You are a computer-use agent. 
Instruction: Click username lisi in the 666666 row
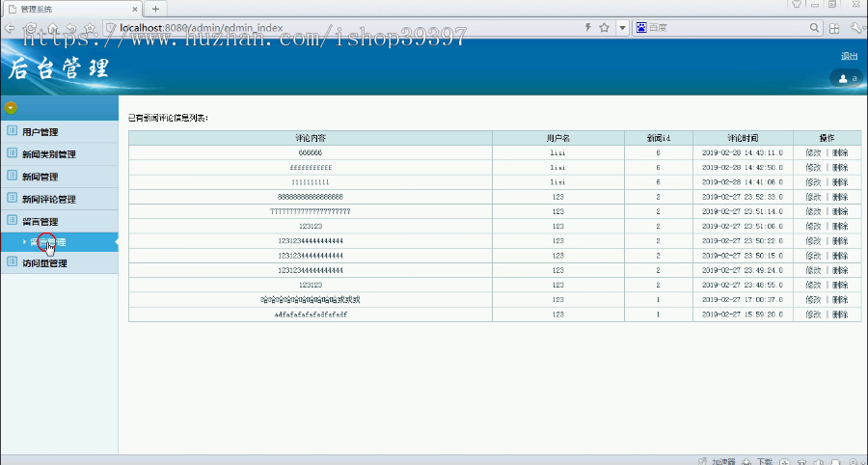pyautogui.click(x=558, y=152)
